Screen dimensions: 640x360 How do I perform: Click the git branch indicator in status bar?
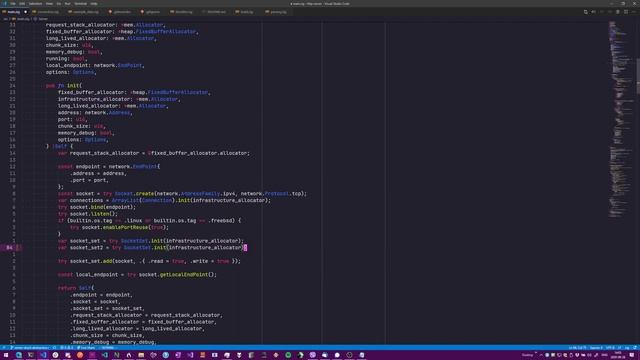tap(29, 348)
